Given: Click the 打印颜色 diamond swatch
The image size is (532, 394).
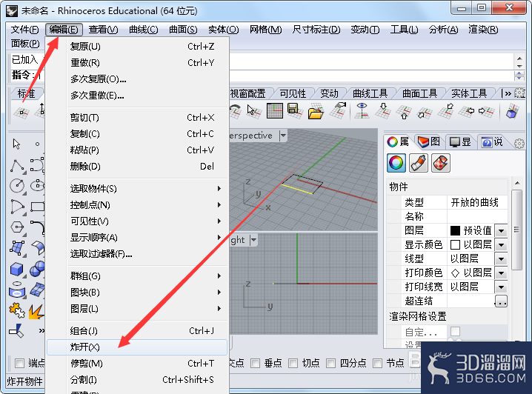Looking at the screenshot, I should [x=455, y=273].
